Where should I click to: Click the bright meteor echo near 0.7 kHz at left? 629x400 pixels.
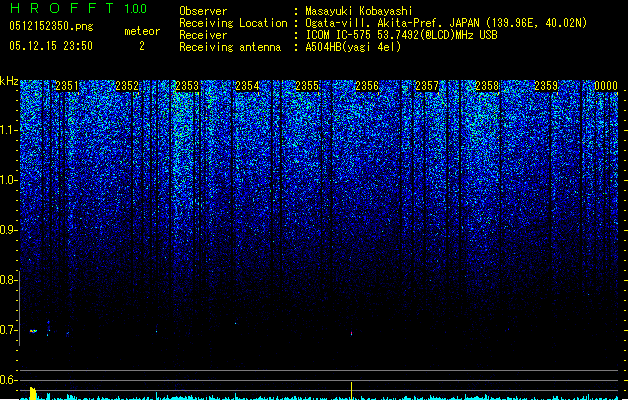pos(33,331)
